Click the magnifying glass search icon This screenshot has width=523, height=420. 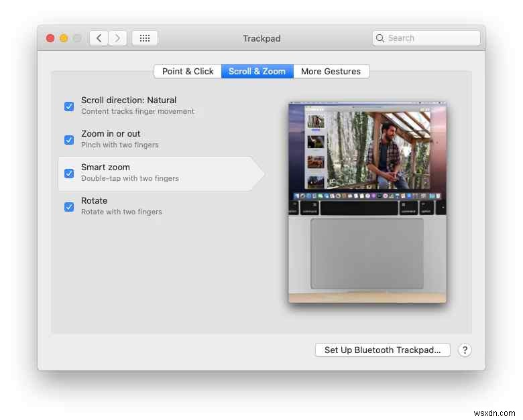coord(380,38)
